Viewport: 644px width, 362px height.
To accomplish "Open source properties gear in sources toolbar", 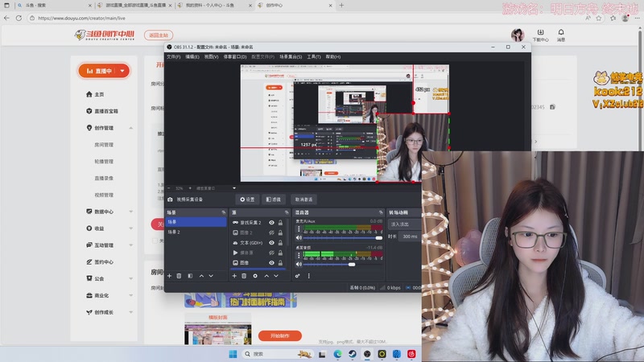I will [x=255, y=276].
